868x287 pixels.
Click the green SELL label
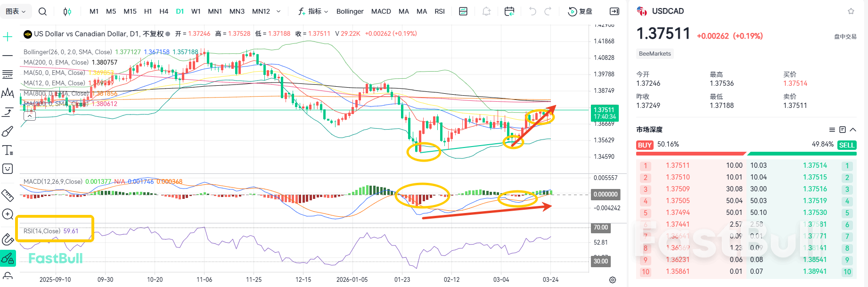(x=847, y=145)
